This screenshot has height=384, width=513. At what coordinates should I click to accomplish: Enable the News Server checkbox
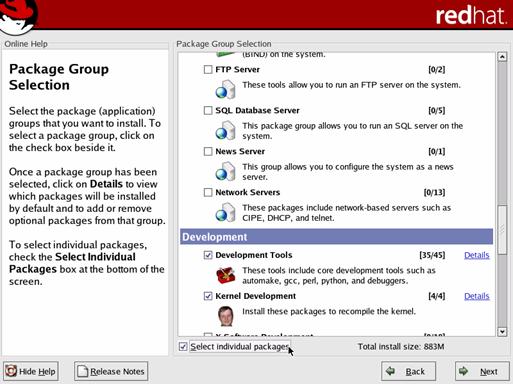pyautogui.click(x=208, y=151)
